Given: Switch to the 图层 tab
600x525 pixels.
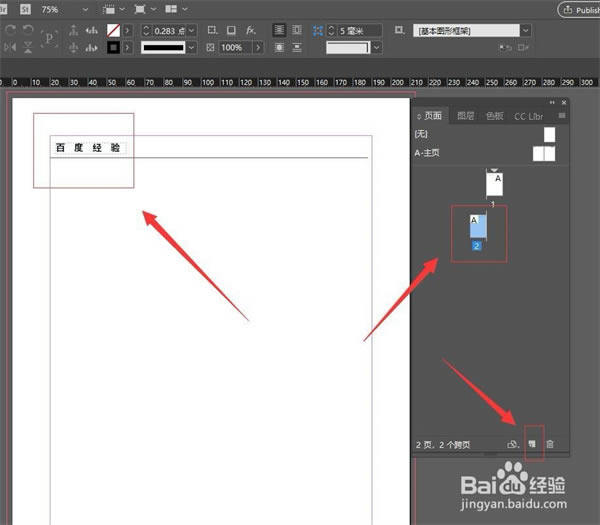Looking at the screenshot, I should (x=466, y=116).
